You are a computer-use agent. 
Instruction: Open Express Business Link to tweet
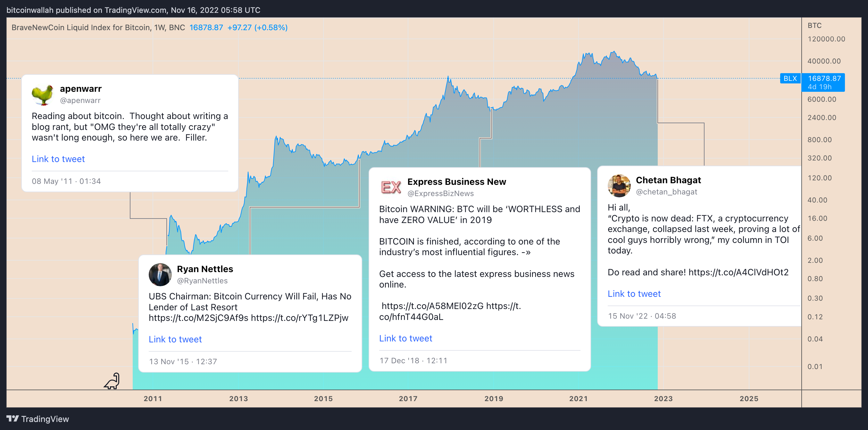(406, 338)
